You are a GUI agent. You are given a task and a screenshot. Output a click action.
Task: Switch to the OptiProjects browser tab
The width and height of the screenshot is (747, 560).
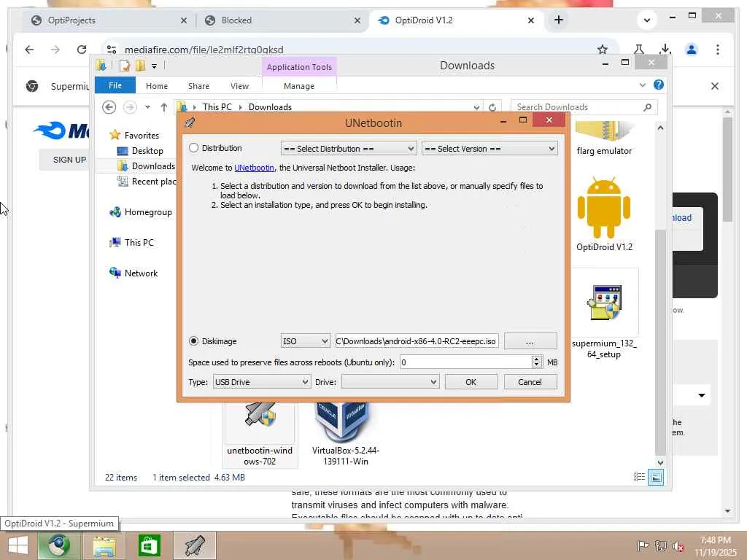[x=108, y=20]
